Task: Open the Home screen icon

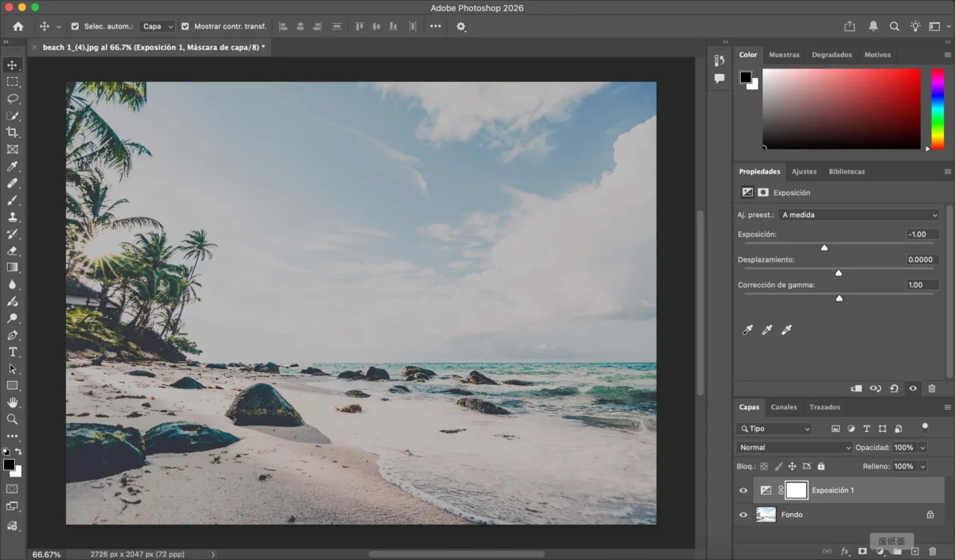Action: [x=18, y=26]
